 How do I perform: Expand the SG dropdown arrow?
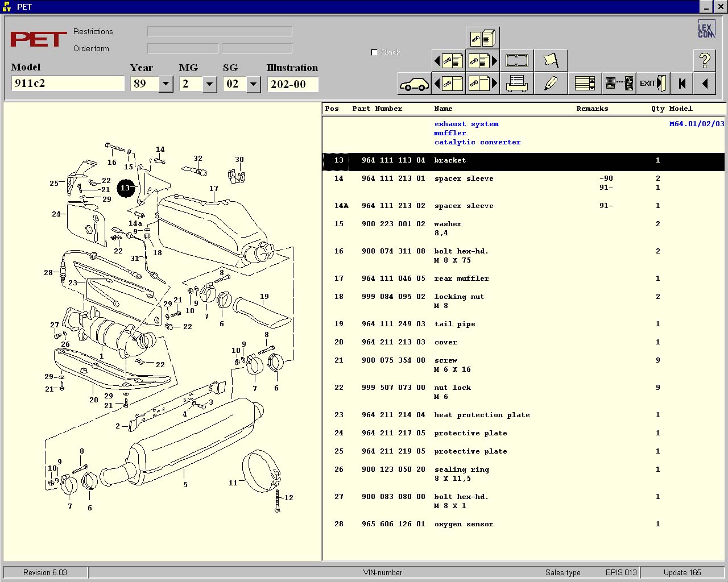pyautogui.click(x=253, y=84)
